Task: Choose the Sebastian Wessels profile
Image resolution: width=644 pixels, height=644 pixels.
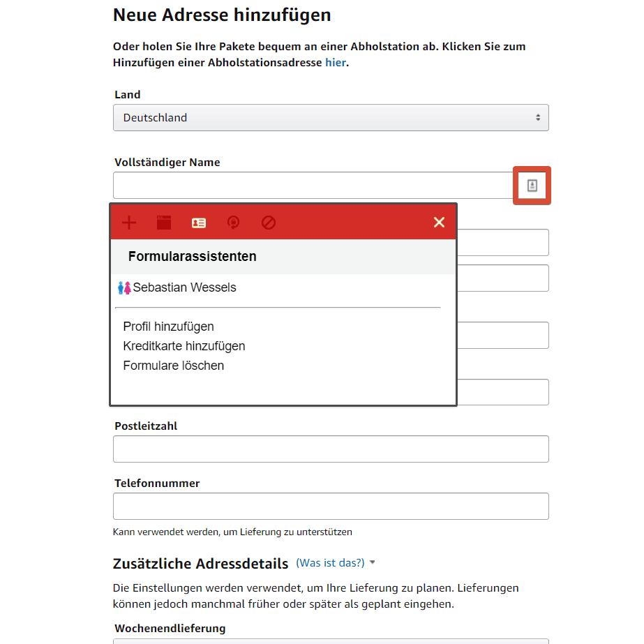Action: (x=184, y=287)
